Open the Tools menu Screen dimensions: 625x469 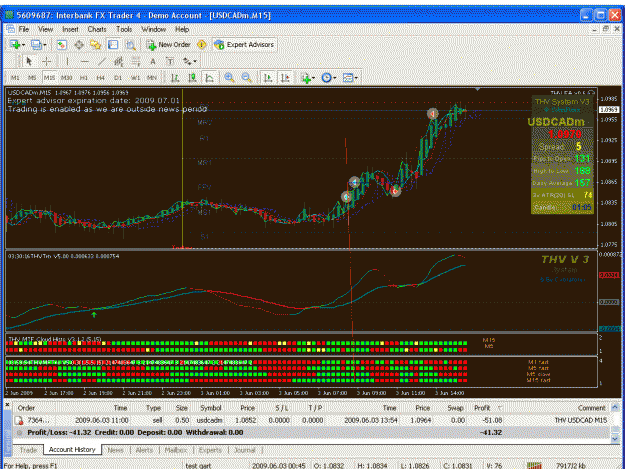click(x=124, y=29)
